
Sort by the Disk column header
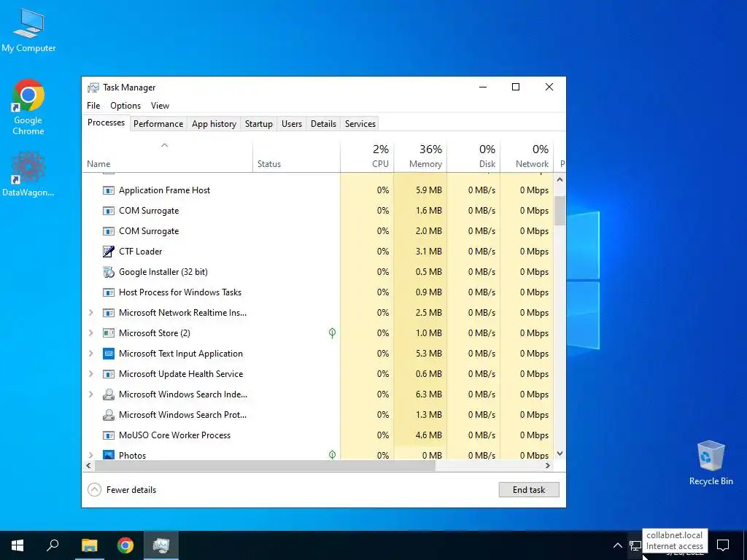click(x=473, y=156)
